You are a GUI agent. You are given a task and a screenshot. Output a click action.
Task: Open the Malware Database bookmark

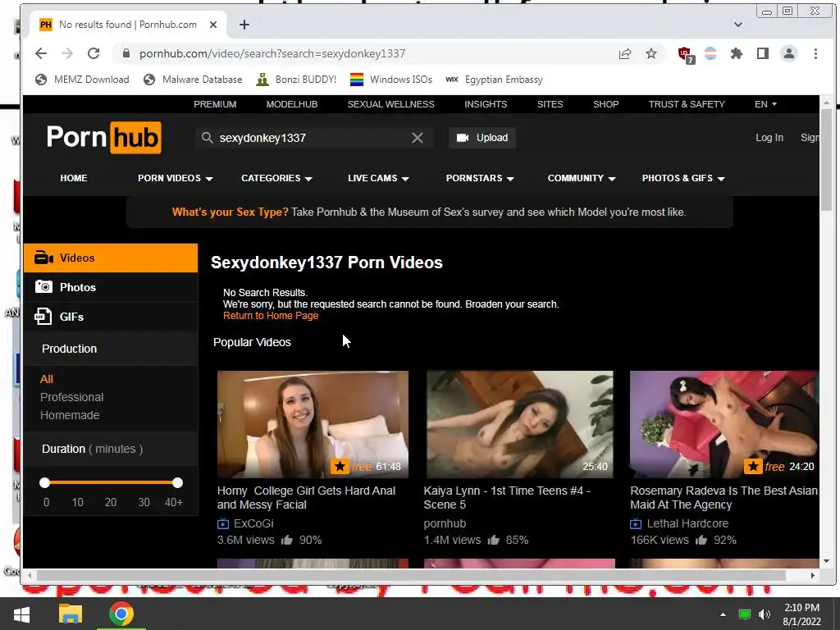(192, 80)
